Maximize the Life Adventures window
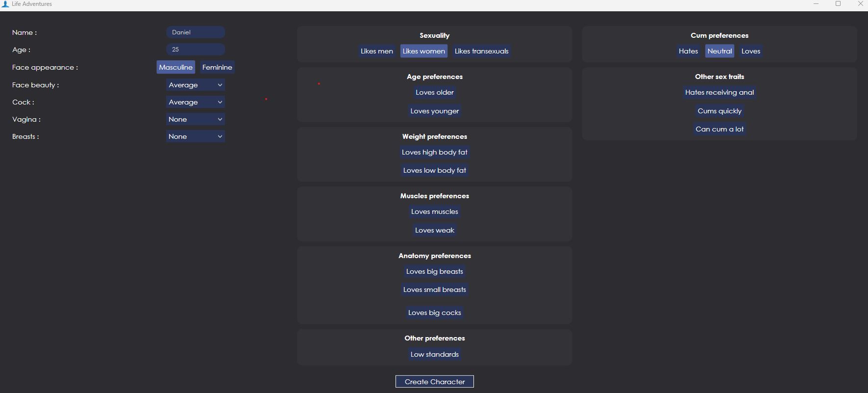Screen dimensions: 868x393 point(838,4)
